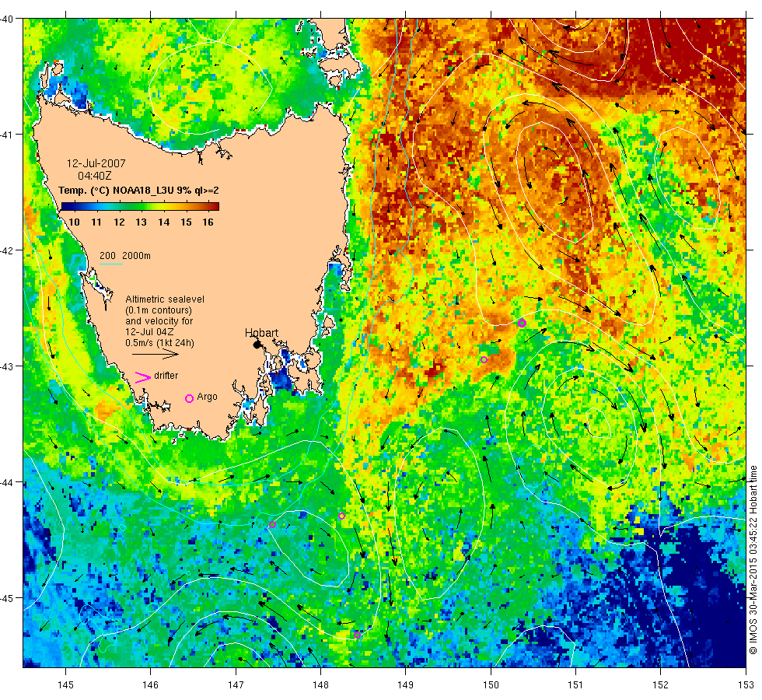Click the 13 value on temperature scale

point(141,222)
